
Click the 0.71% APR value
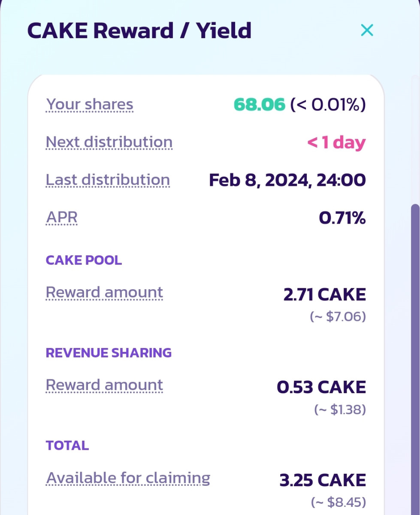pyautogui.click(x=342, y=218)
